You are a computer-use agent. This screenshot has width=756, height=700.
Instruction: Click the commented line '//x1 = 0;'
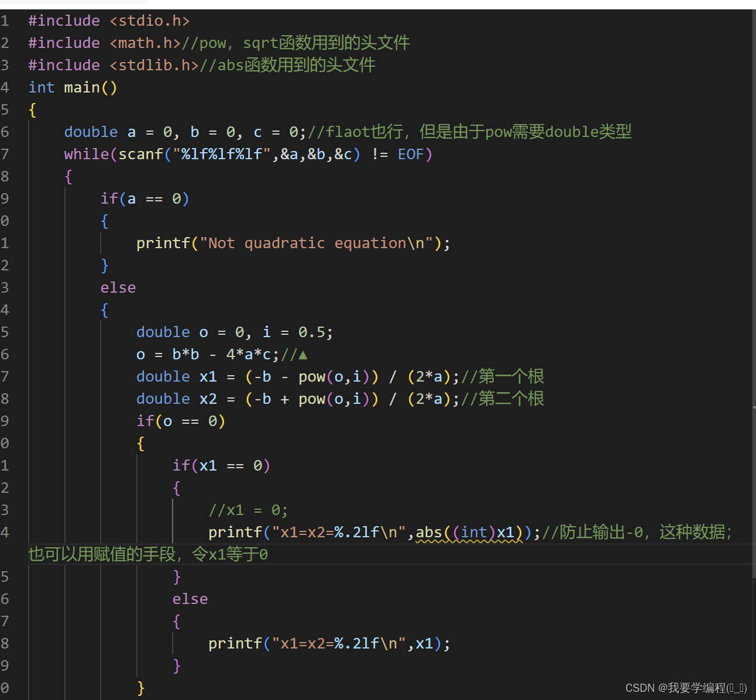(x=249, y=510)
